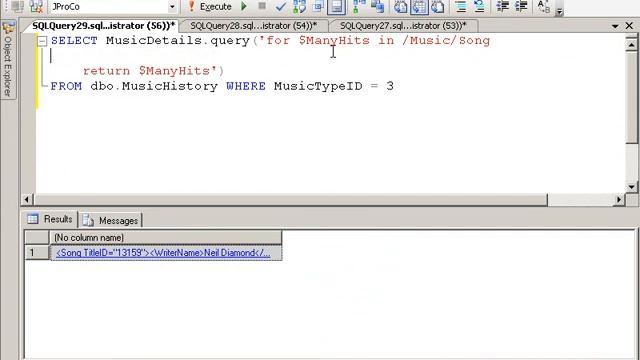This screenshot has height=360, width=640.
Task: Close the current query document tab
Action: coord(629,26)
